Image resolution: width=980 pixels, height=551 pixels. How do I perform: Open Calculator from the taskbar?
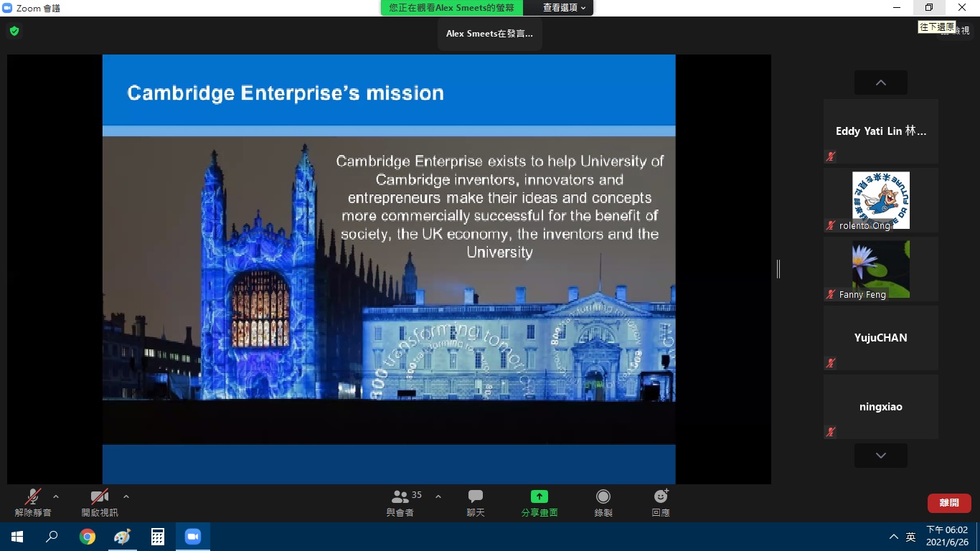[158, 537]
